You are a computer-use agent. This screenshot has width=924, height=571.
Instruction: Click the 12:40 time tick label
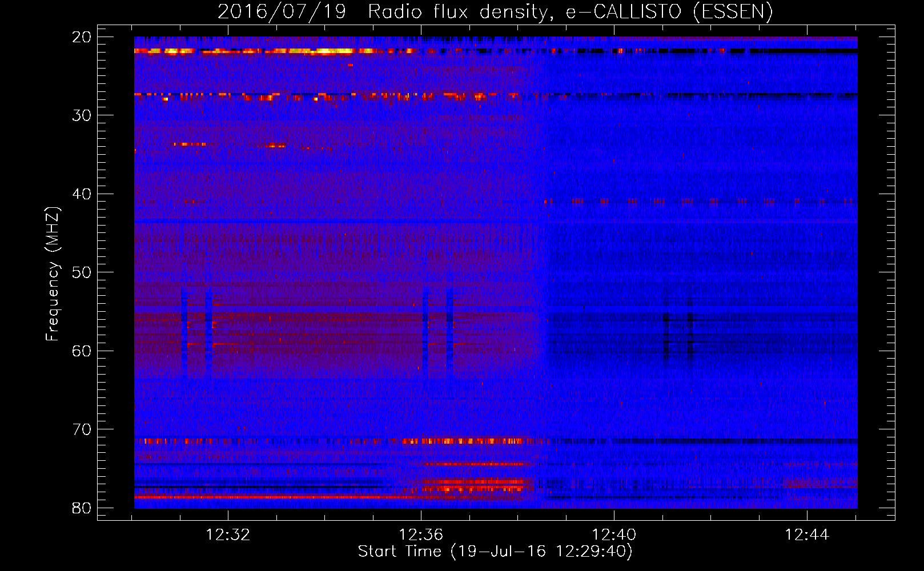point(614,535)
